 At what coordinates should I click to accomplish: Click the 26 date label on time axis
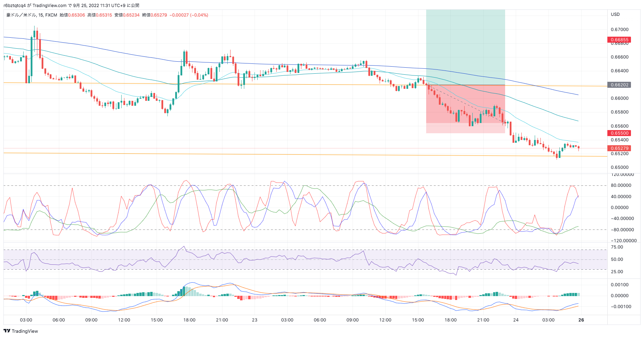click(x=581, y=320)
